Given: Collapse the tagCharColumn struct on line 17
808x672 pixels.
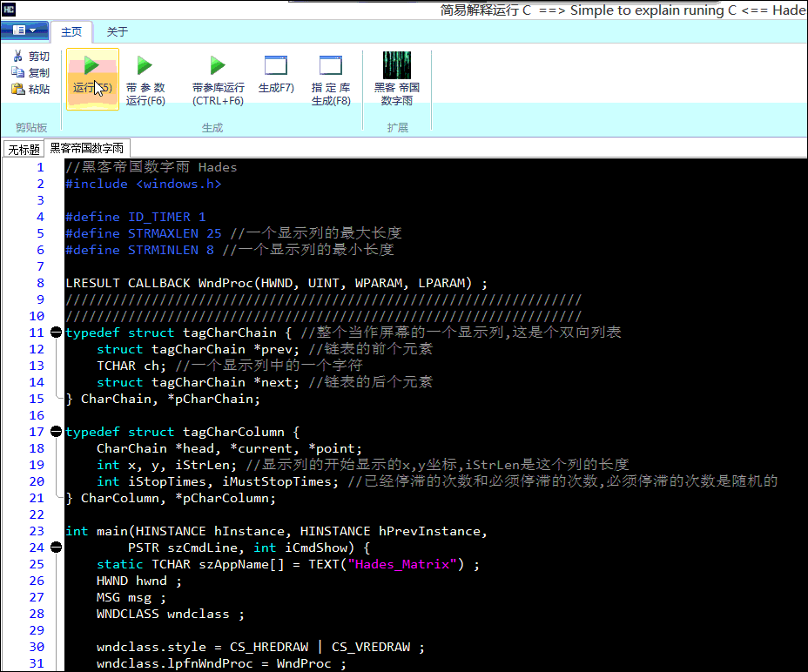Looking at the screenshot, I should tap(57, 432).
